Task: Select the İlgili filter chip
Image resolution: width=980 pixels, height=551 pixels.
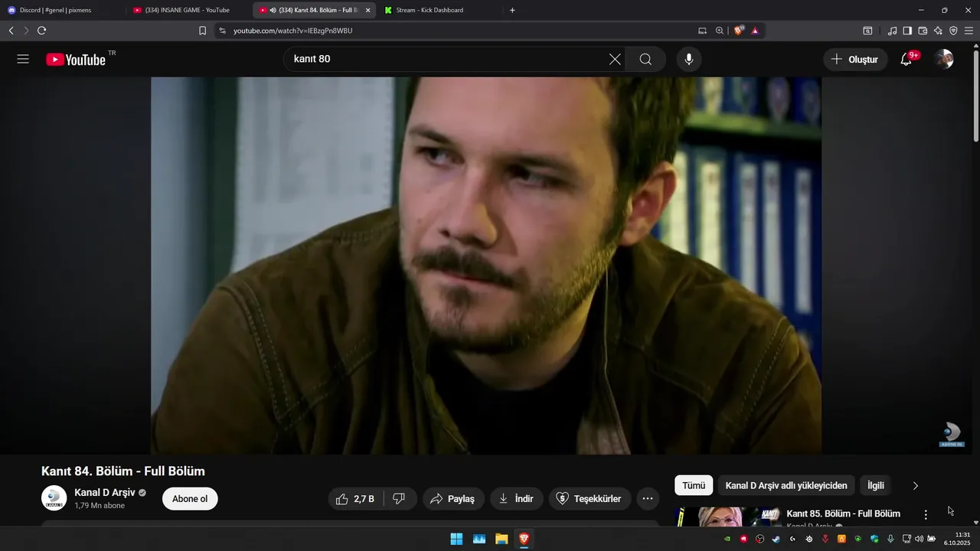Action: (876, 485)
